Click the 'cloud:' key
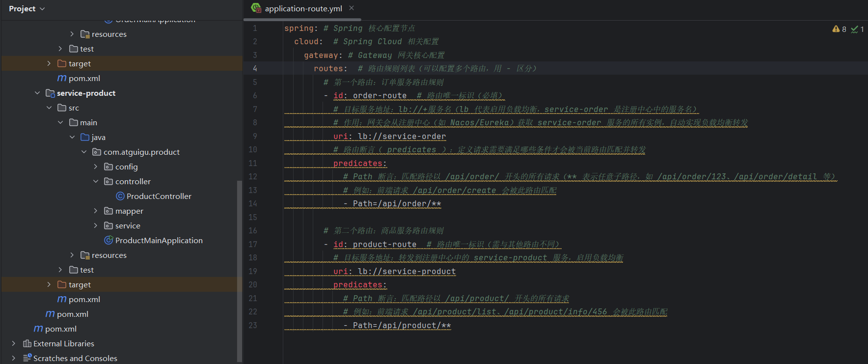 tap(308, 42)
